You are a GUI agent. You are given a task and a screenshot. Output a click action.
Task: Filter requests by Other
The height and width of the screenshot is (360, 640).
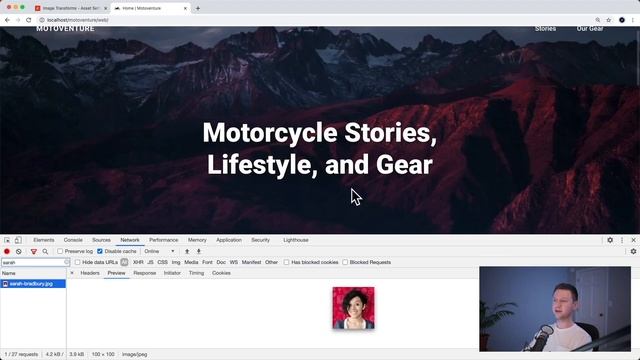(271, 262)
